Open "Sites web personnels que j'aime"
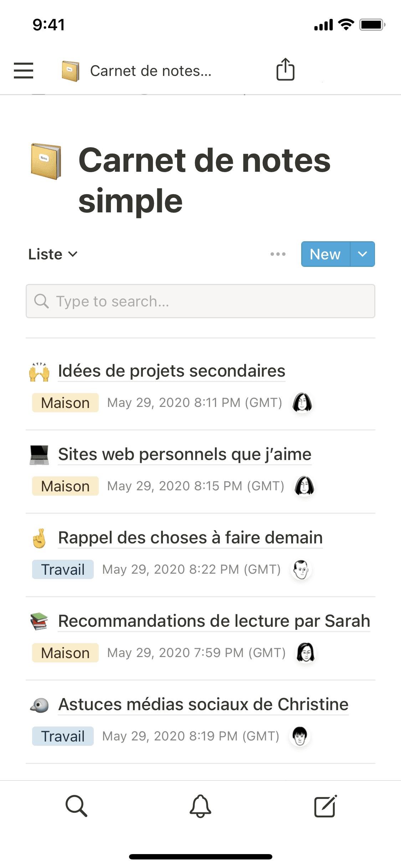The height and width of the screenshot is (868, 401). 185,454
